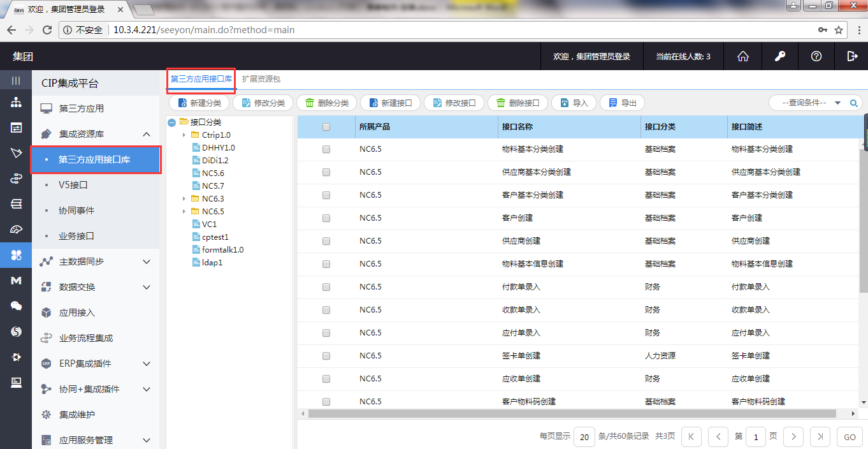The image size is (868, 449).
Task: Check the box for 付款单录入 row
Action: click(326, 287)
